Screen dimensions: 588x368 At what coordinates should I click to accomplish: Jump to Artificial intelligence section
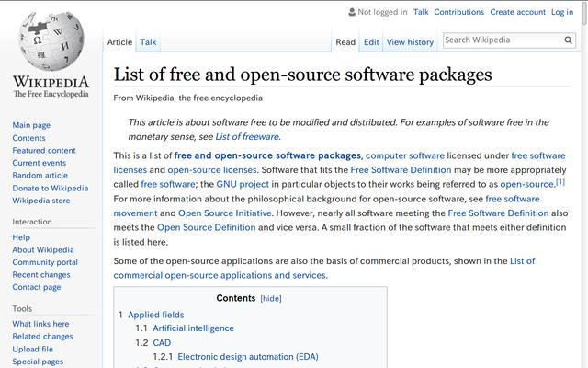pos(193,328)
